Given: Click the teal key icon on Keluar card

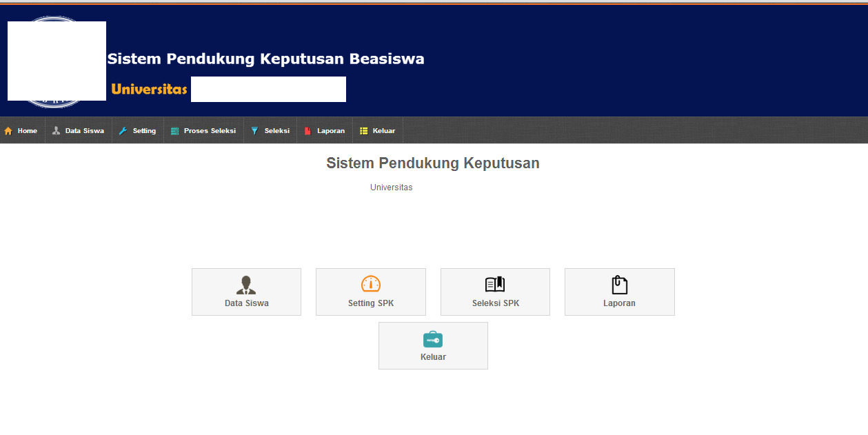Looking at the screenshot, I should click(x=433, y=339).
